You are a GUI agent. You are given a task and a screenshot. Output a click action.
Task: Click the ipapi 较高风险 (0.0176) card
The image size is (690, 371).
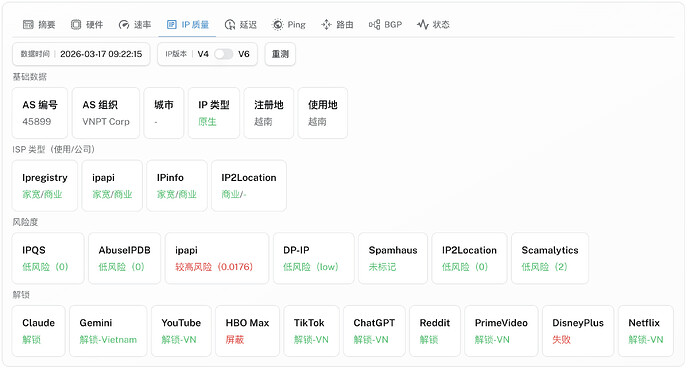(217, 258)
